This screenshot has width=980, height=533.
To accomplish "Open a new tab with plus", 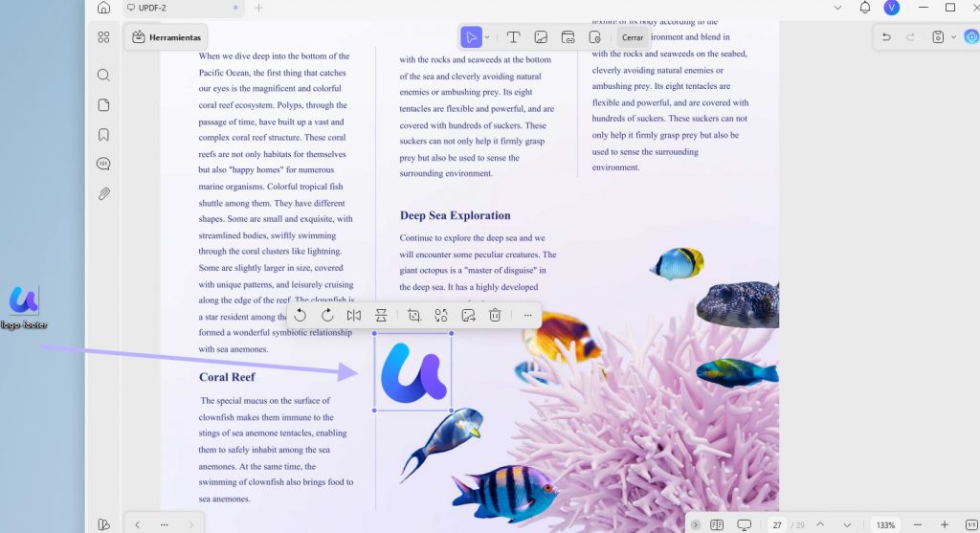I will (x=258, y=8).
